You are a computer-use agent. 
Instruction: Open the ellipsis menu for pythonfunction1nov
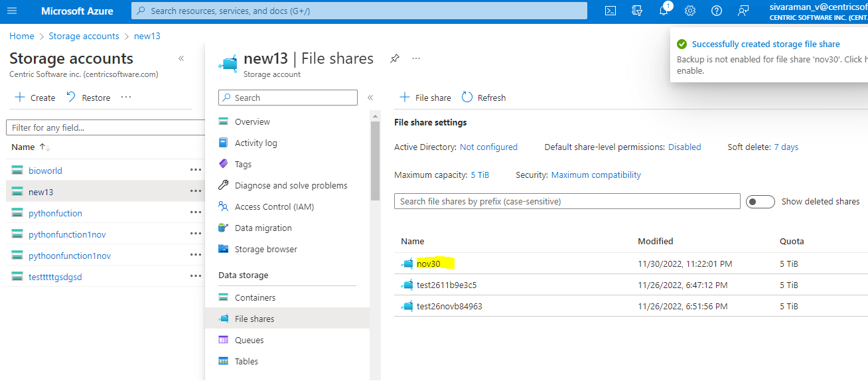point(196,234)
